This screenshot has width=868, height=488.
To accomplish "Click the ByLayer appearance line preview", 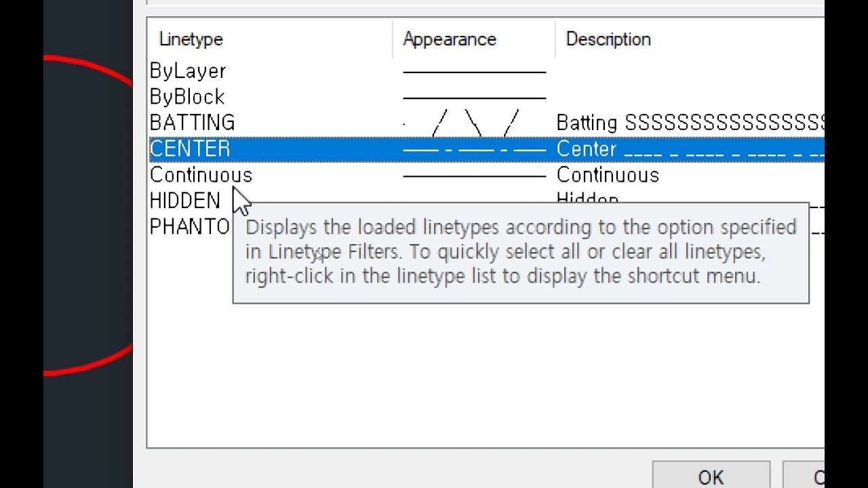I will [474, 71].
